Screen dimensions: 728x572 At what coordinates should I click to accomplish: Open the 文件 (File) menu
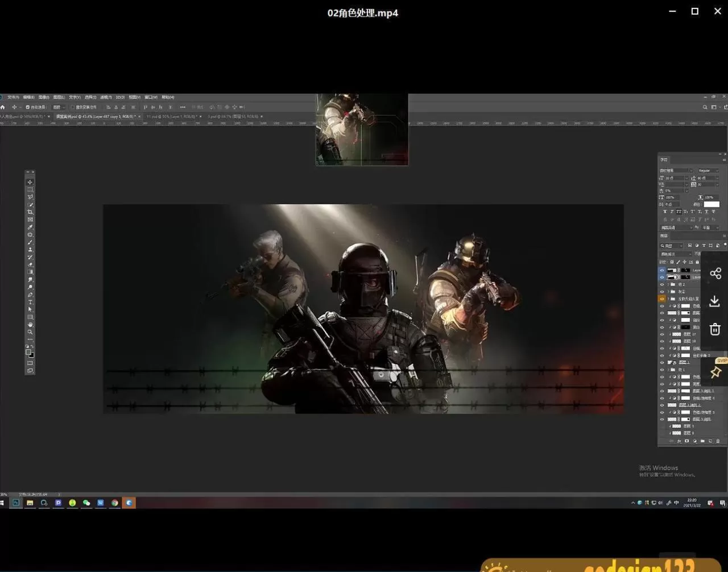13,97
